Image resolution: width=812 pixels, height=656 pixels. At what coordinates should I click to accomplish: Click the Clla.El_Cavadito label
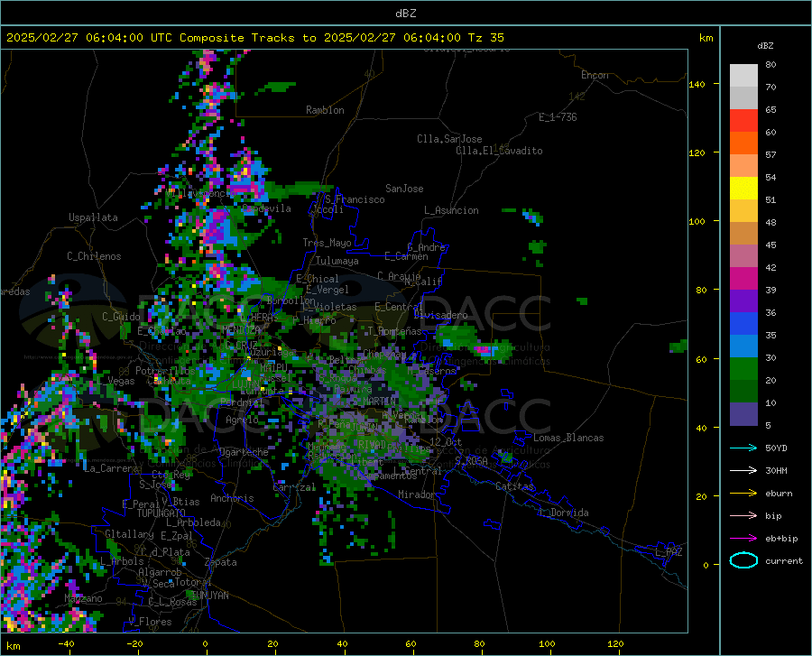499,151
